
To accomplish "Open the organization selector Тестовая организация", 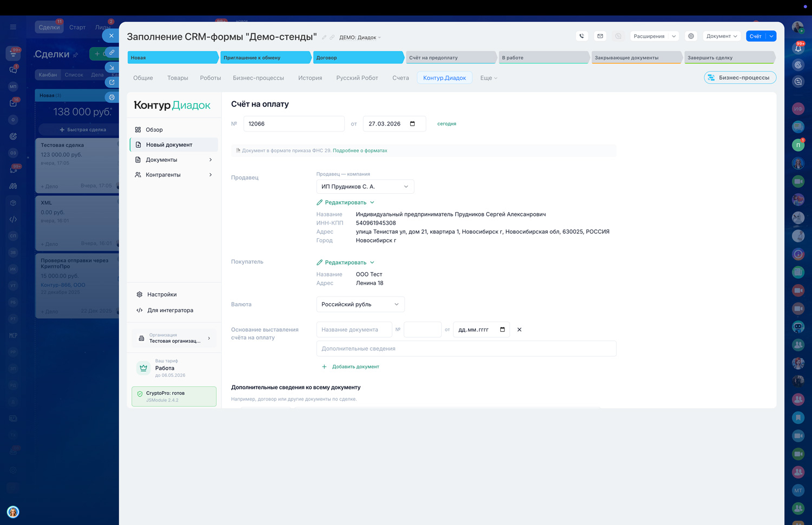I will tap(174, 338).
